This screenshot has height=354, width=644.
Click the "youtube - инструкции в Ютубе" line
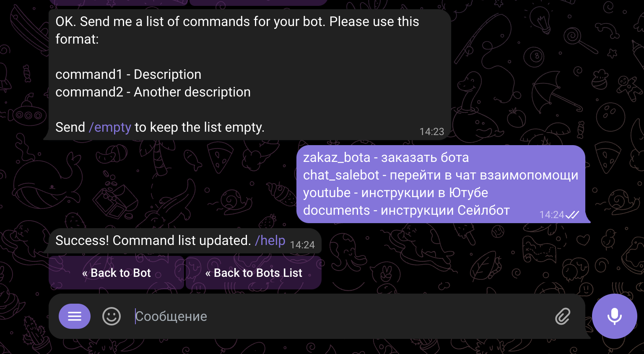click(x=395, y=193)
